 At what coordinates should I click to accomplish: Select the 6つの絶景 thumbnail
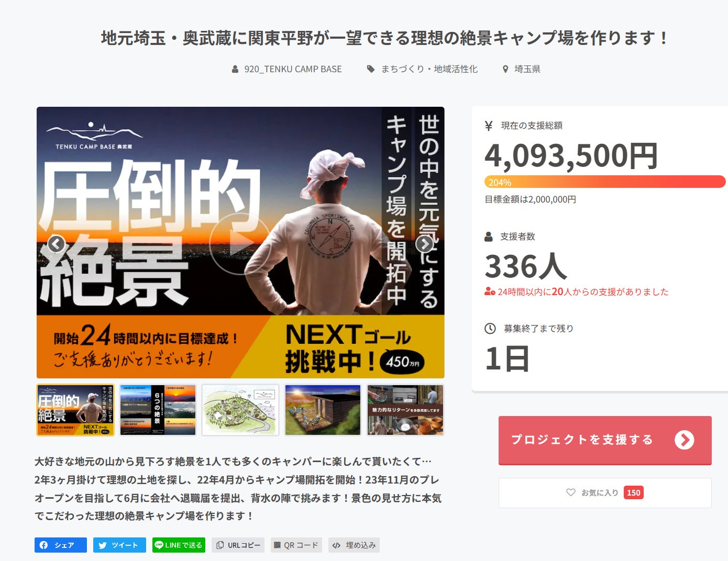click(158, 410)
